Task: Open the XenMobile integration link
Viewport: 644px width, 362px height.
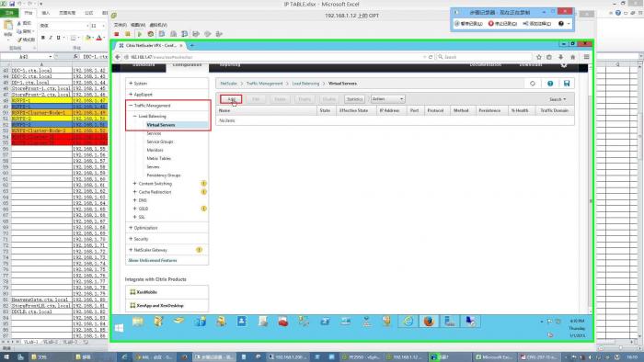Action: click(146, 292)
